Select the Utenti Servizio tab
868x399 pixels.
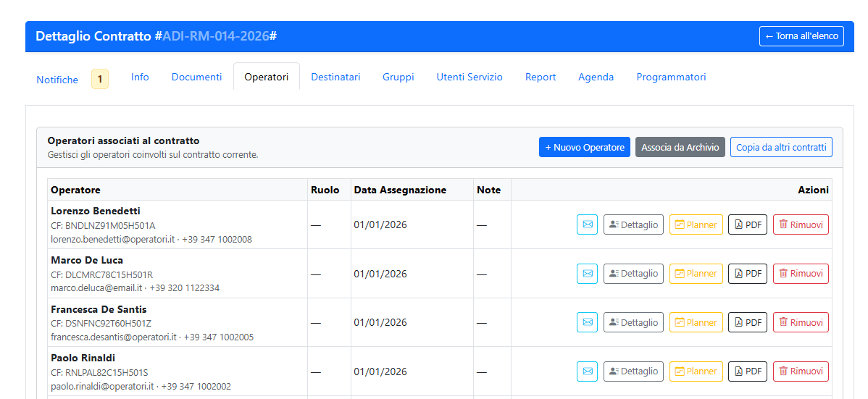tap(469, 77)
